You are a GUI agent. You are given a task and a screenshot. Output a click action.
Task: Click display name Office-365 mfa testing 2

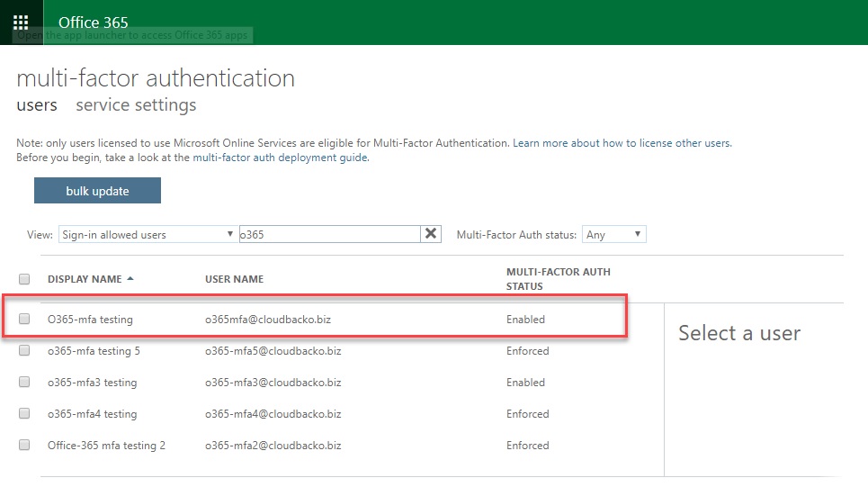click(106, 446)
